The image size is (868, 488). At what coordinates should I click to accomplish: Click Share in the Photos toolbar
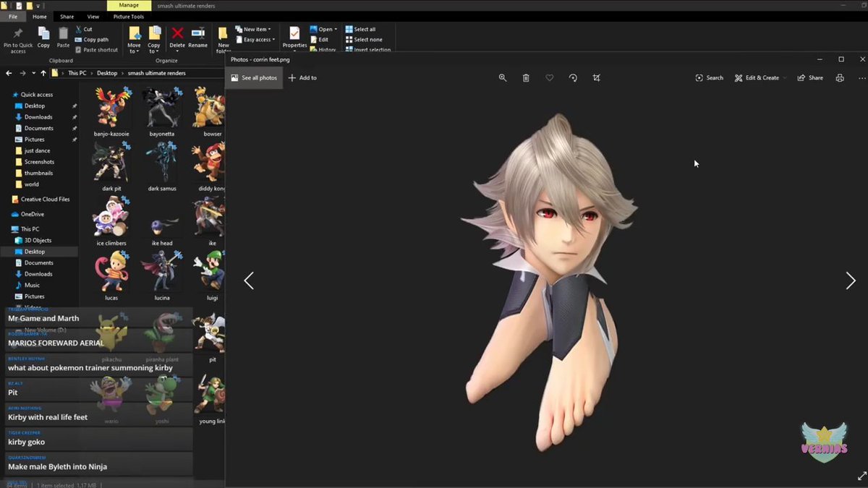click(x=810, y=77)
